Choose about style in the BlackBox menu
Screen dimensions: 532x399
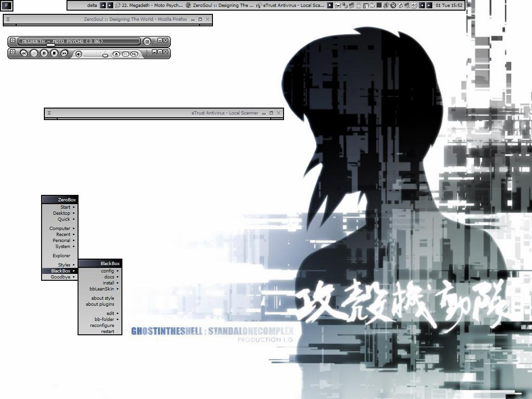tap(100, 298)
